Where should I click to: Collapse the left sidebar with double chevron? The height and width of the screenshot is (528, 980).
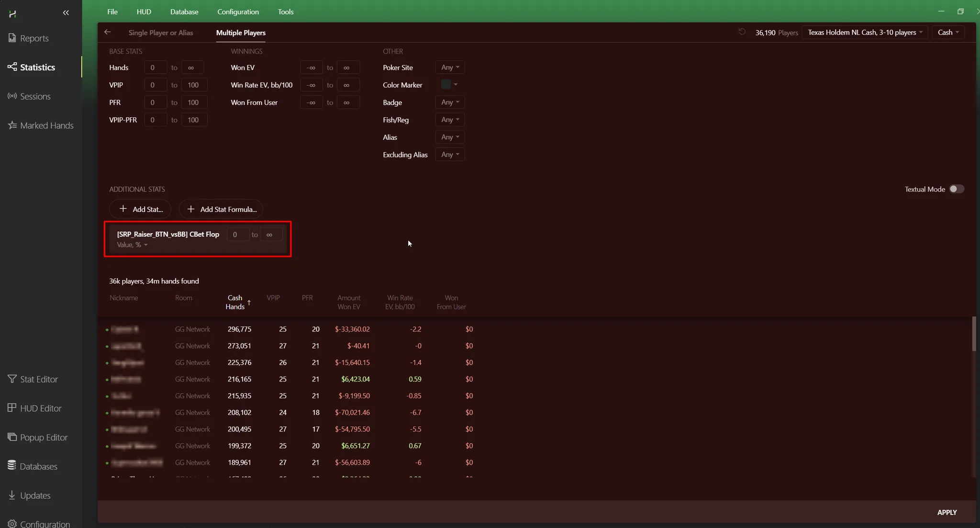pyautogui.click(x=66, y=13)
